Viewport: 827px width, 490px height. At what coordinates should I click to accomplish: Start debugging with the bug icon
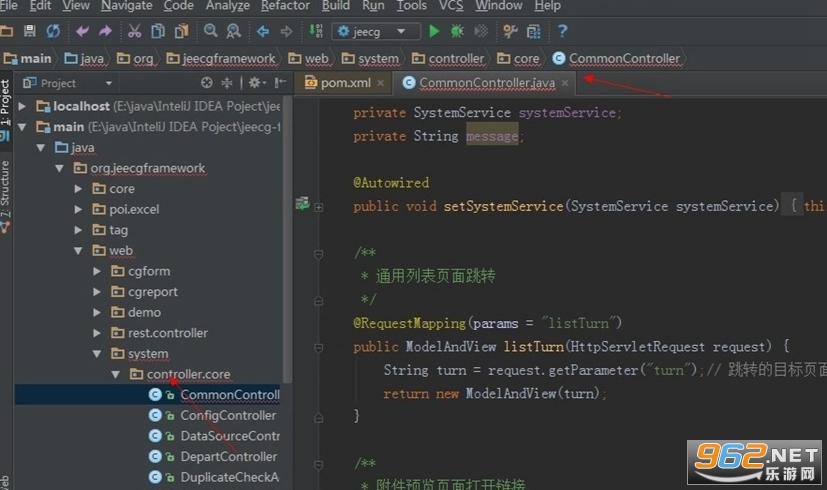[457, 31]
